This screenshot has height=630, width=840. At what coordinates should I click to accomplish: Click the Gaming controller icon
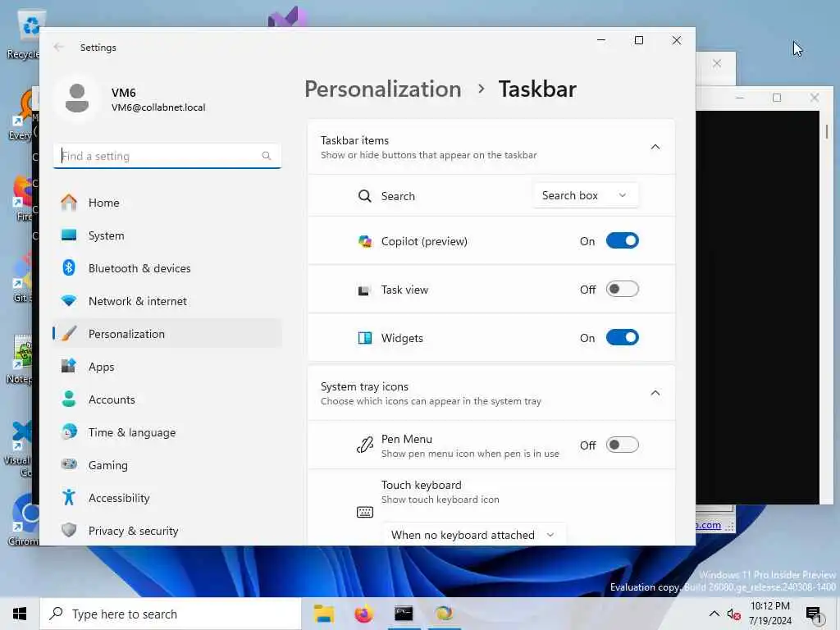pyautogui.click(x=69, y=464)
